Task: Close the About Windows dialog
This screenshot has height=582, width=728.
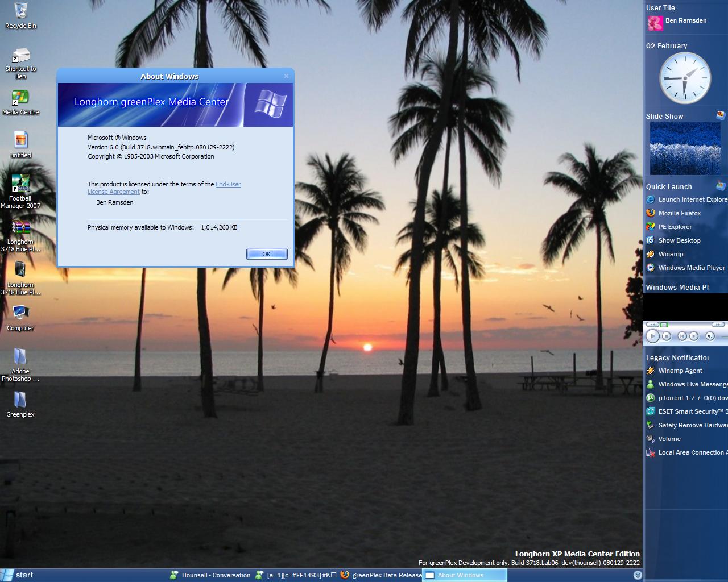Action: (x=286, y=76)
